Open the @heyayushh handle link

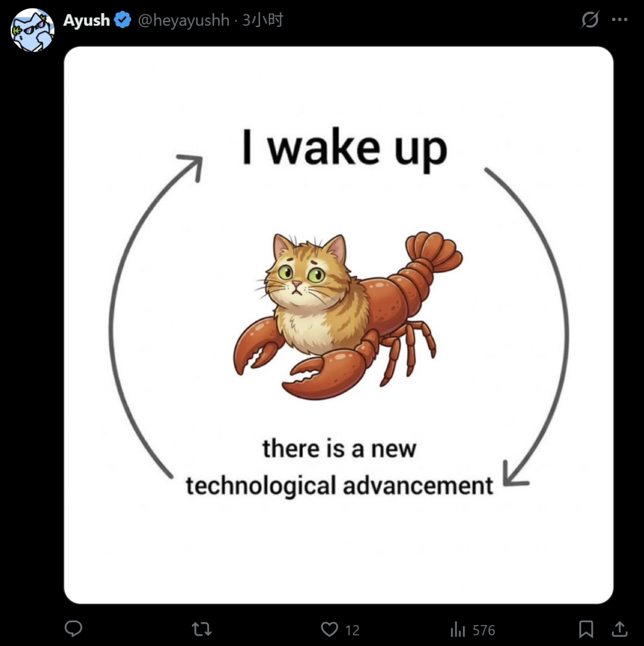(x=184, y=20)
